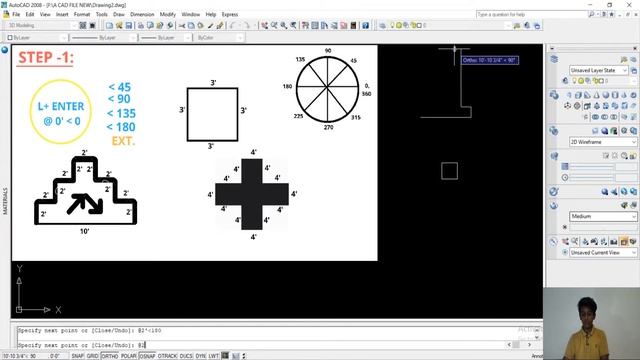Click the Undo arrow icon

coord(233,25)
